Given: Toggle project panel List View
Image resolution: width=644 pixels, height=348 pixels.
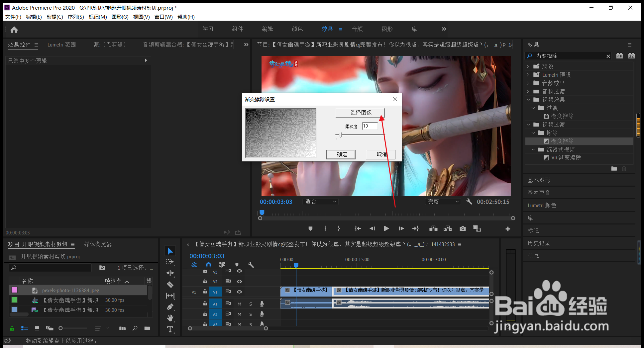Looking at the screenshot, I should point(25,328).
